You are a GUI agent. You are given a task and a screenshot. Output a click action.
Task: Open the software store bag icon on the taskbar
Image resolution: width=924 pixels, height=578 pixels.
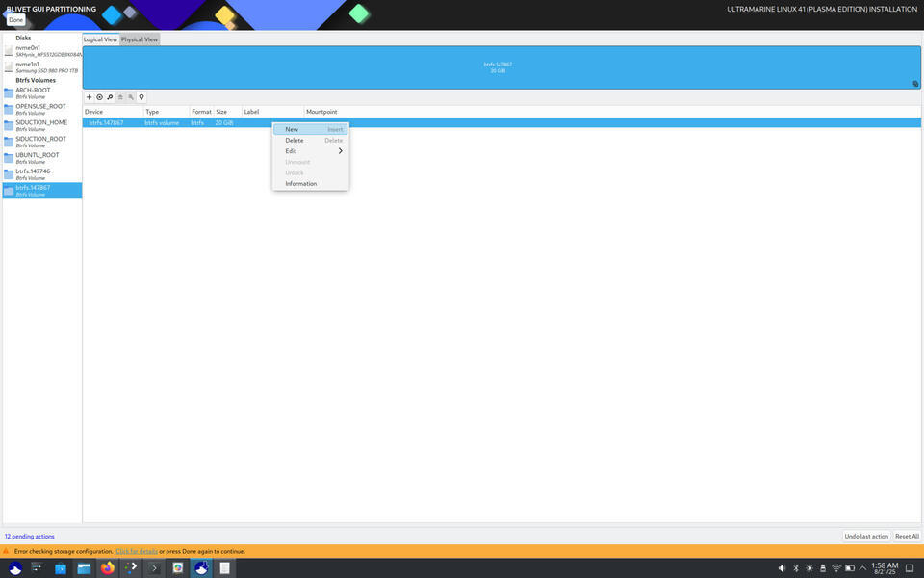(x=60, y=568)
